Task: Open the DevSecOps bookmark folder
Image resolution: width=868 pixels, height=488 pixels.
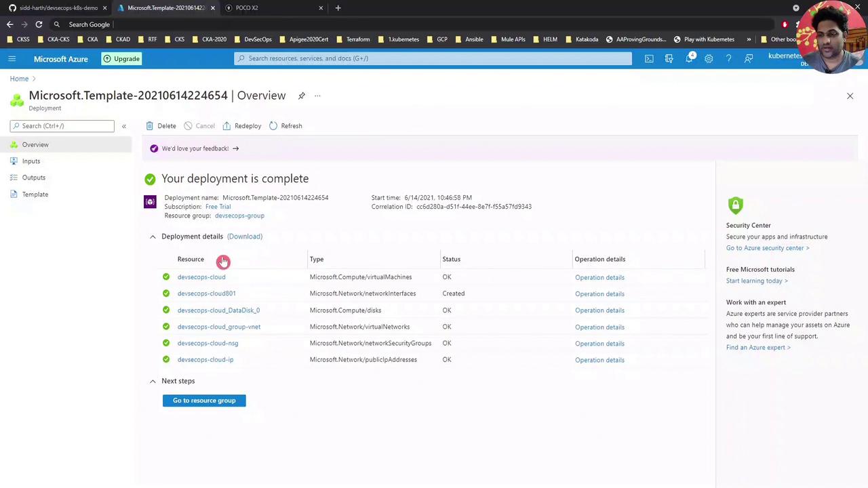Action: tap(253, 39)
